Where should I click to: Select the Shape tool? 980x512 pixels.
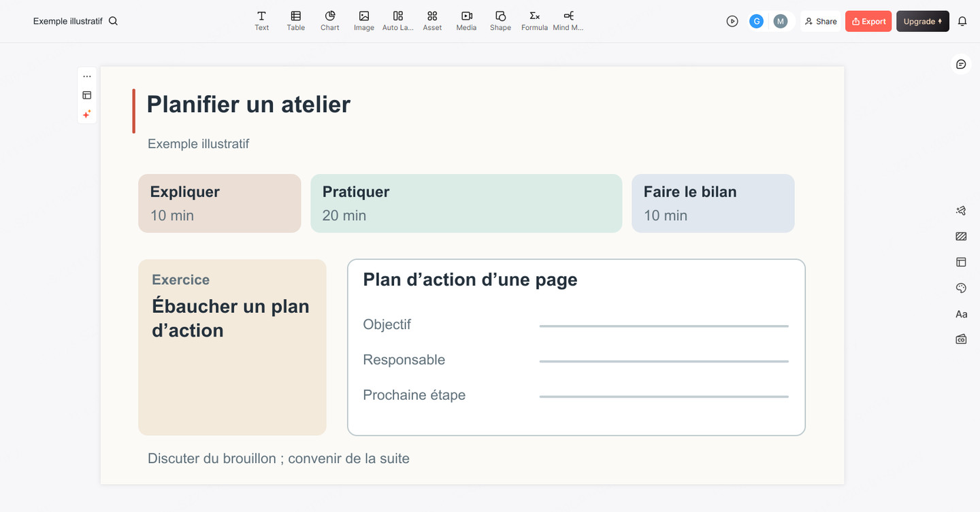pyautogui.click(x=500, y=21)
